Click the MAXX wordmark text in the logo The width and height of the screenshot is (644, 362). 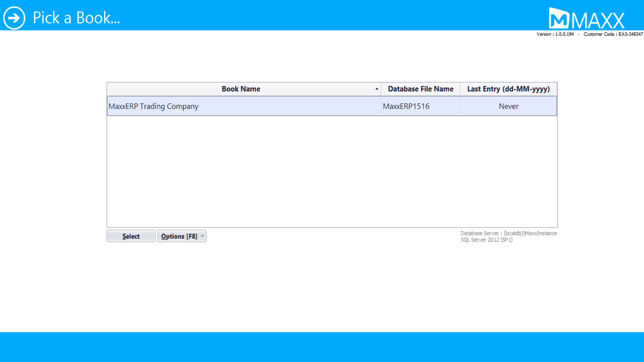[x=598, y=21]
